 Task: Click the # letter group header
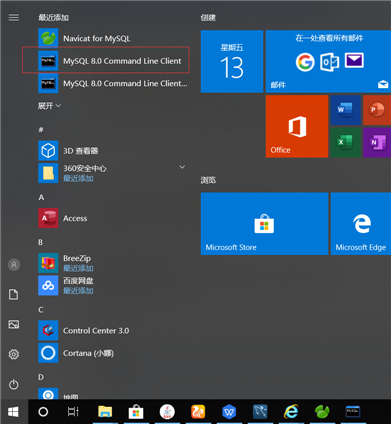(41, 129)
